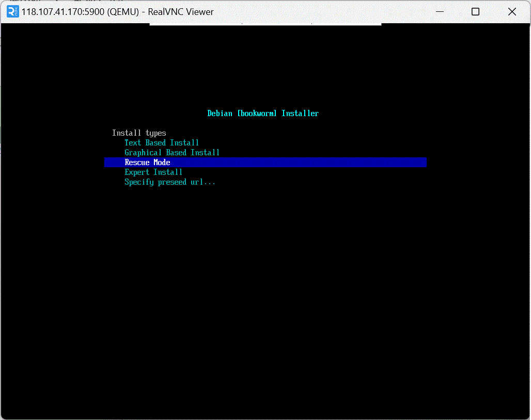Reveal the hidden VNC toolbar at top center
The image size is (531, 420).
265,24
